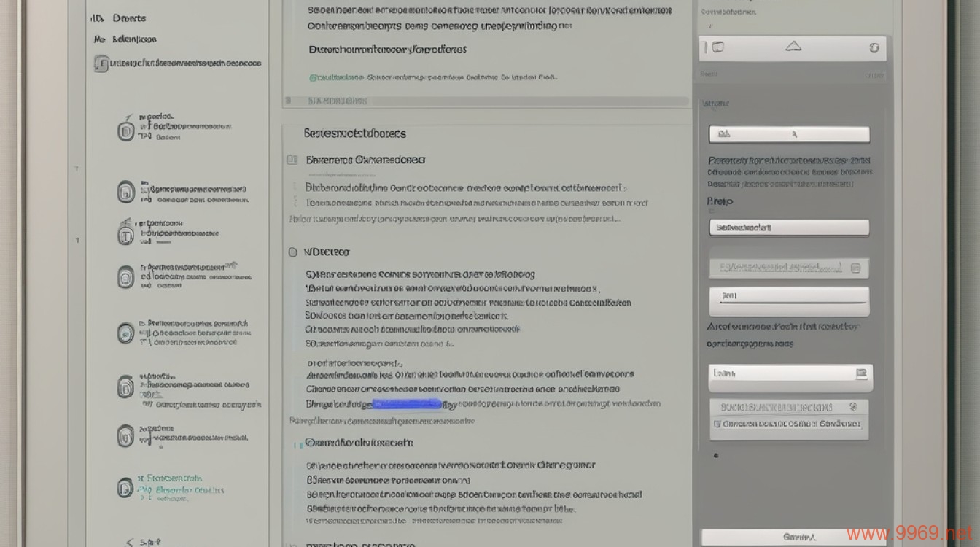Click the circular refresh-style icon in right toolbar
Screen dimensions: 980x547
874,47
